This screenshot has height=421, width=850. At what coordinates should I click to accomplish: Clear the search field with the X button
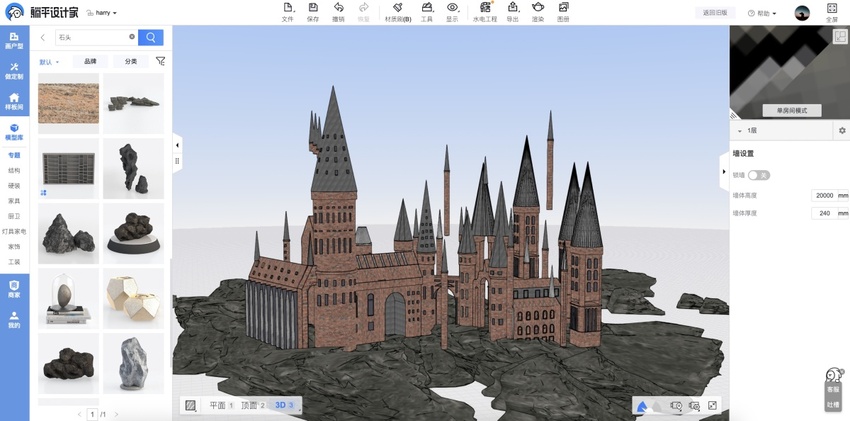[x=132, y=37]
